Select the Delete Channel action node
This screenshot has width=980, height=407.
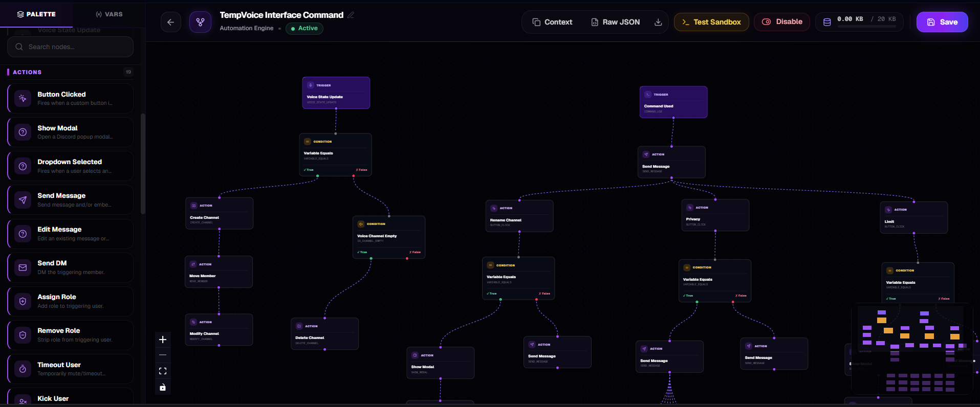coord(324,334)
